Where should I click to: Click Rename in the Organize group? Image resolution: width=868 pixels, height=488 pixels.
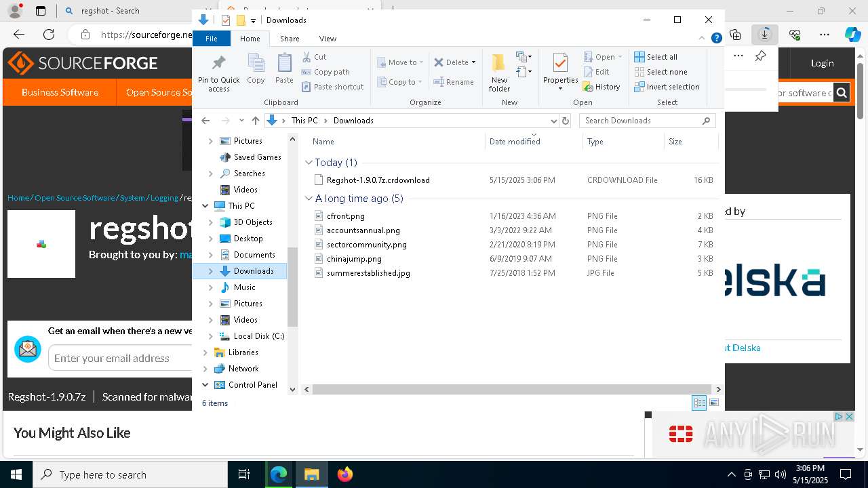454,82
